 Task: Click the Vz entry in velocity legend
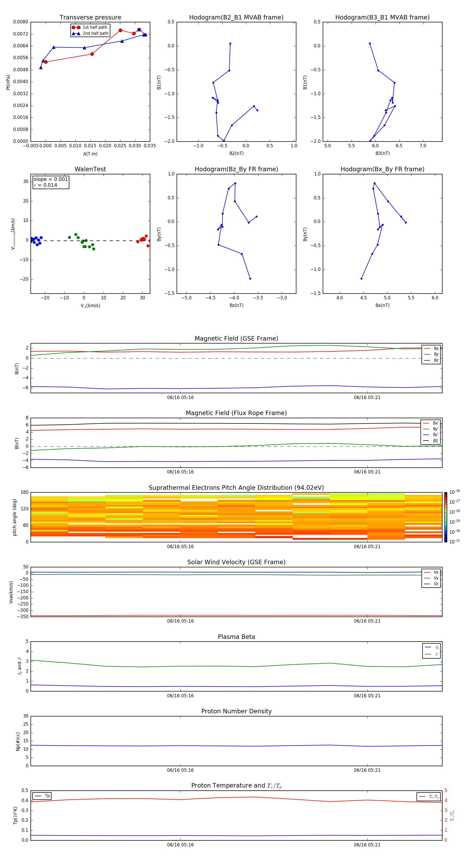[x=431, y=584]
